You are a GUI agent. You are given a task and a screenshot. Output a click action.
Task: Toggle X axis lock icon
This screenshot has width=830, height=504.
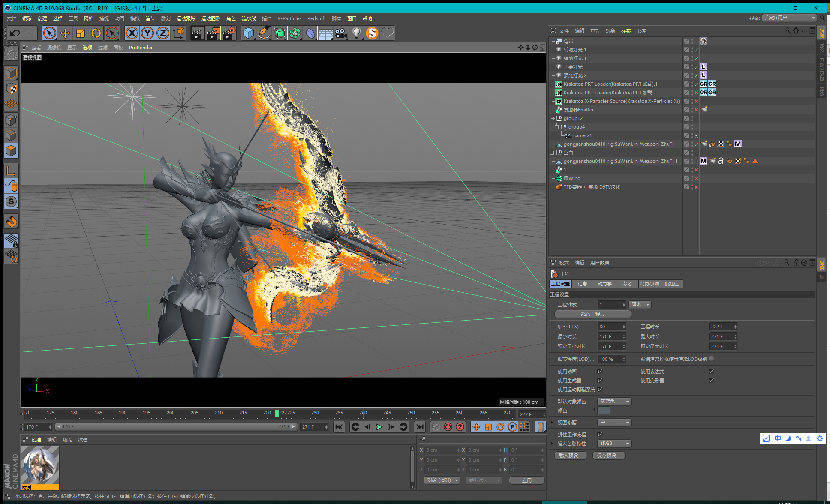132,33
